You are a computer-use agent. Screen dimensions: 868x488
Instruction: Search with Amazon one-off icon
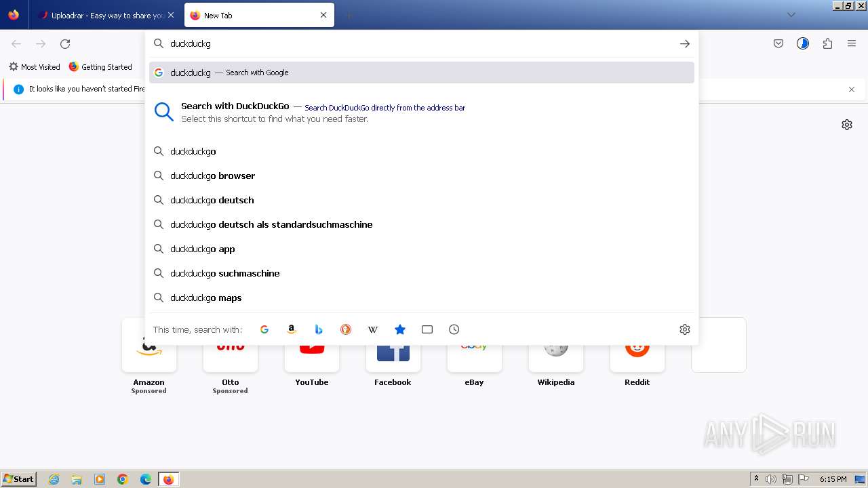(292, 329)
